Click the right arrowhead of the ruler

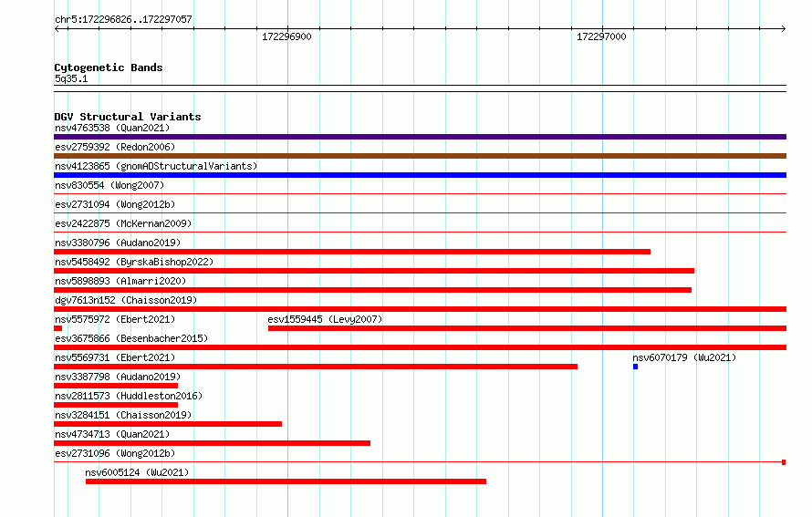(x=784, y=29)
